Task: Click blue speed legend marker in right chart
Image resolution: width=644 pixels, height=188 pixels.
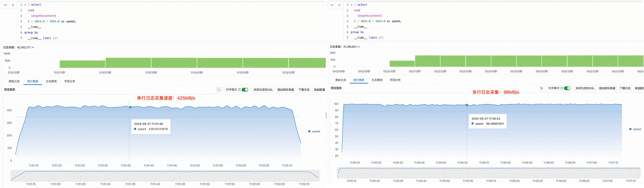Action: (630, 129)
